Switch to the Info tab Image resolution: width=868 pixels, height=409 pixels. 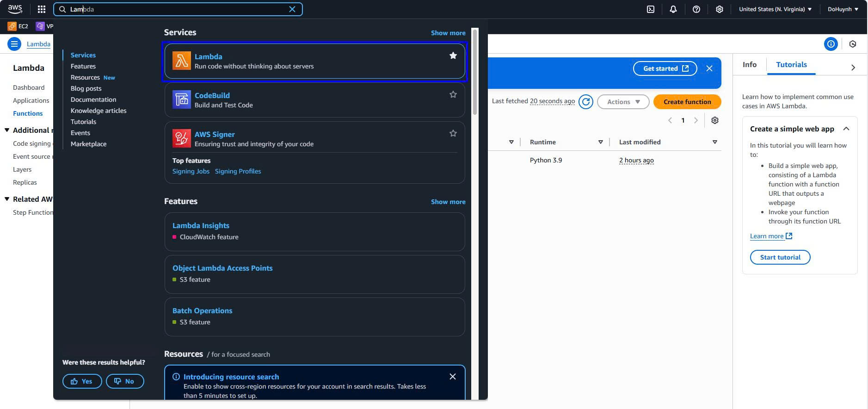[x=749, y=65]
